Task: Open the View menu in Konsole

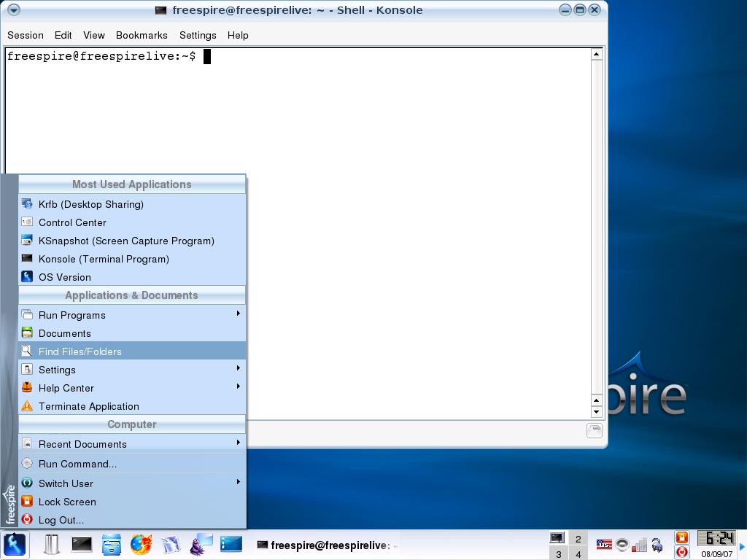Action: click(x=94, y=35)
